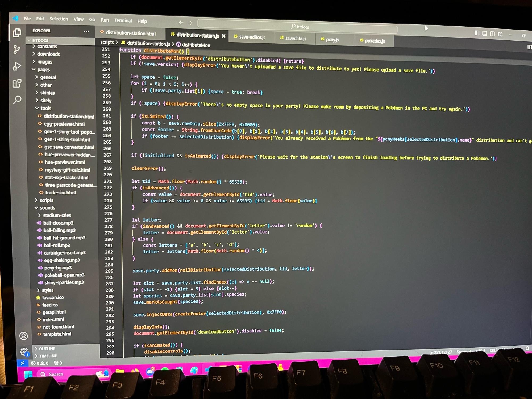Screen dimensions: 532x399
Task: Expand the downloads folder
Action: 46,54
